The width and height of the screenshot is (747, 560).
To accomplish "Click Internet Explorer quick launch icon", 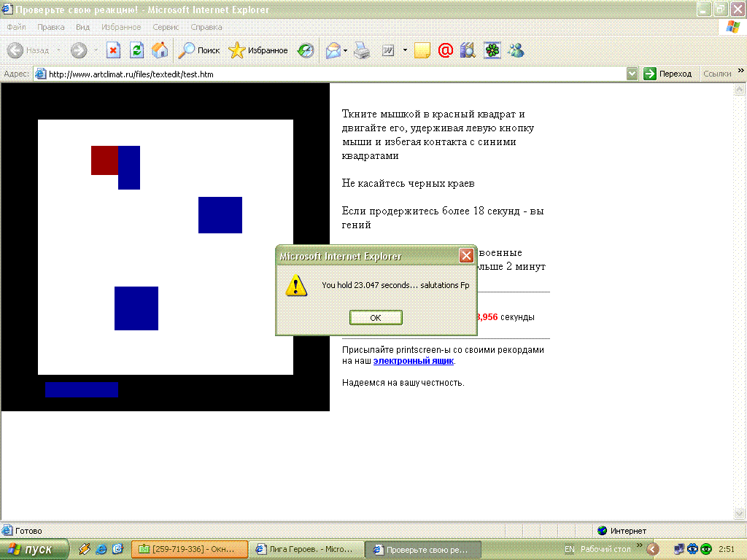I will [101, 549].
